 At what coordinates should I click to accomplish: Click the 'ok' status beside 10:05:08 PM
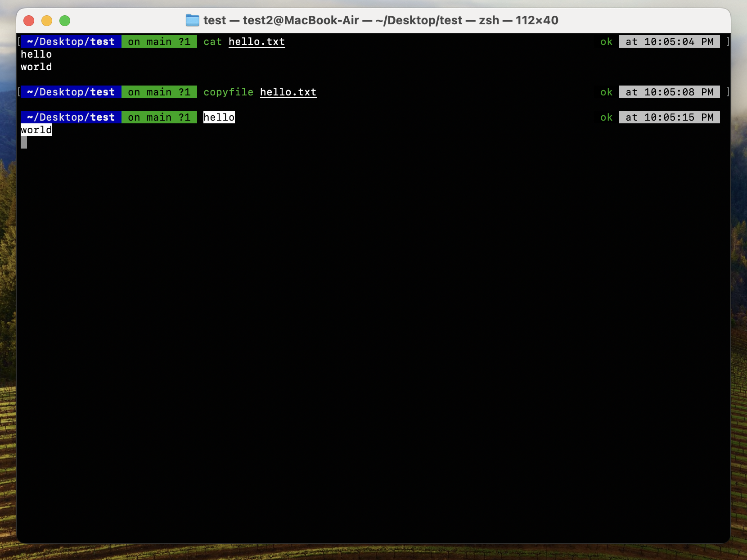pyautogui.click(x=607, y=92)
